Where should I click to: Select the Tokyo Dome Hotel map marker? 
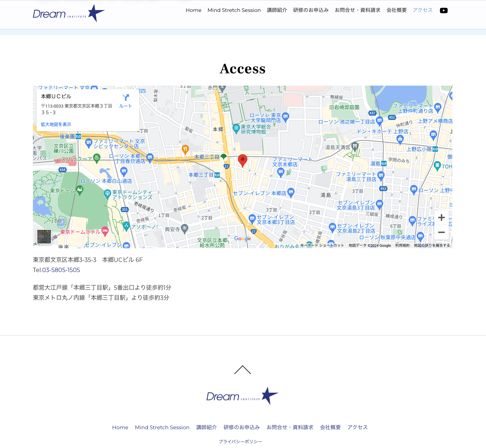tap(105, 231)
